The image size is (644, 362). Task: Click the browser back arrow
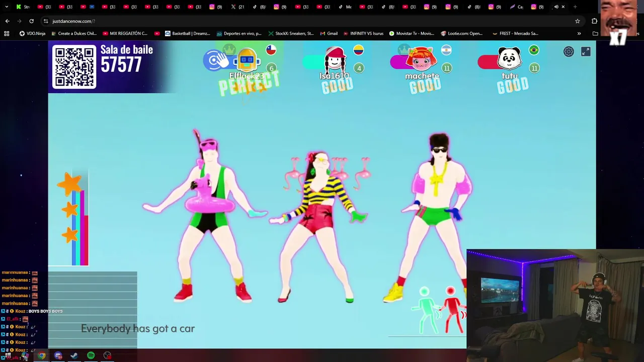pos(7,21)
